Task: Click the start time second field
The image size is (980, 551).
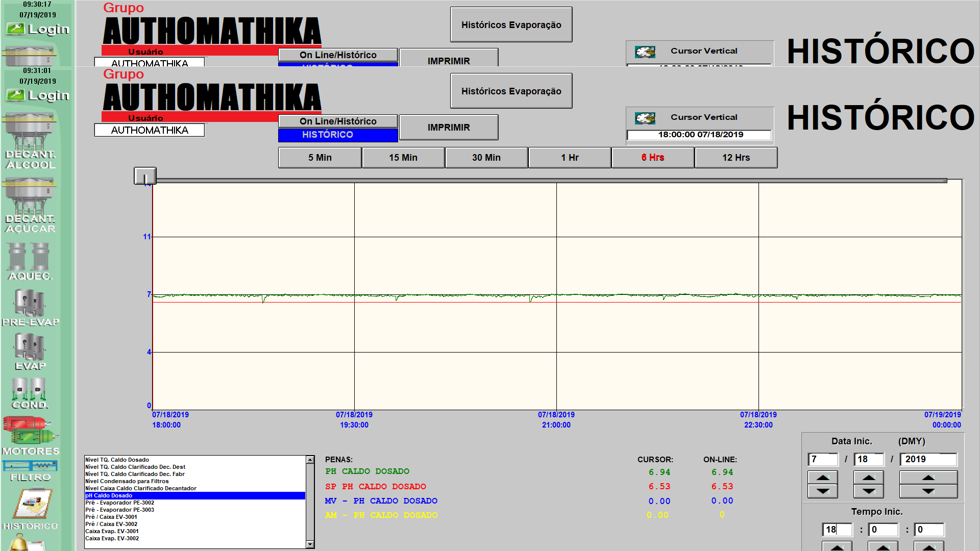Action: 929,530
